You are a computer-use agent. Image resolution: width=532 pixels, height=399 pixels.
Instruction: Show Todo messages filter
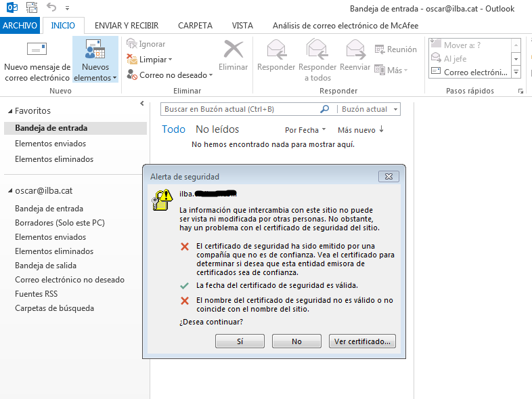click(173, 129)
